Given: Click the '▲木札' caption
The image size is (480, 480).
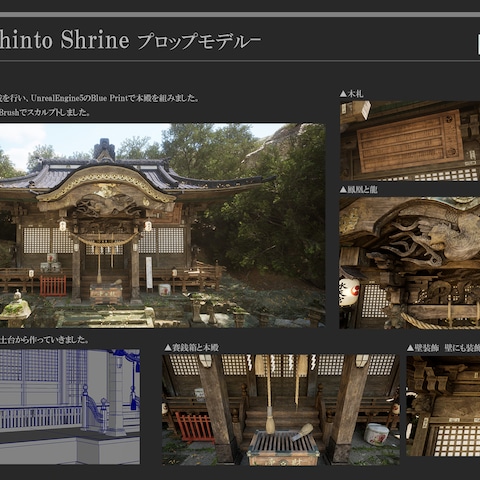Looking at the screenshot, I should coord(351,94).
